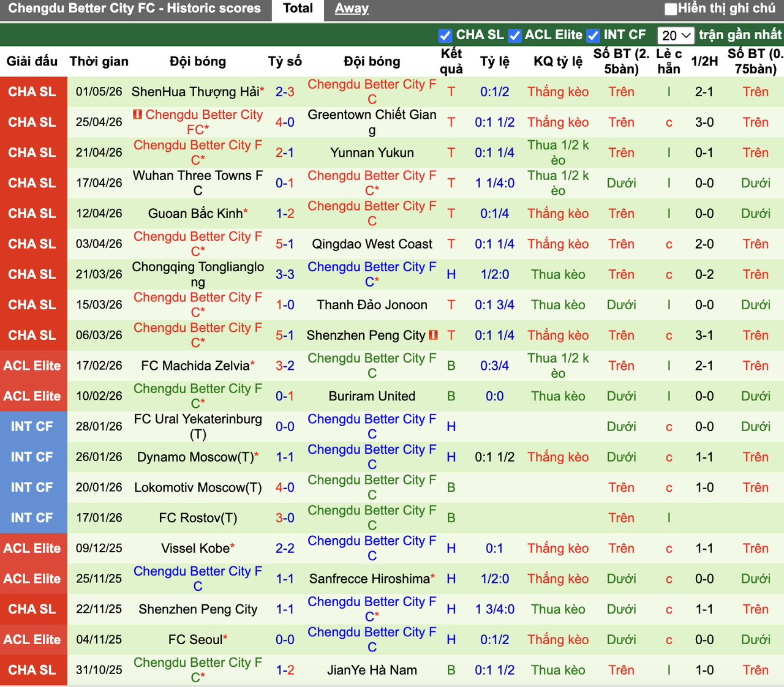Open ShenHua Thượng Hải team link

pyautogui.click(x=195, y=92)
